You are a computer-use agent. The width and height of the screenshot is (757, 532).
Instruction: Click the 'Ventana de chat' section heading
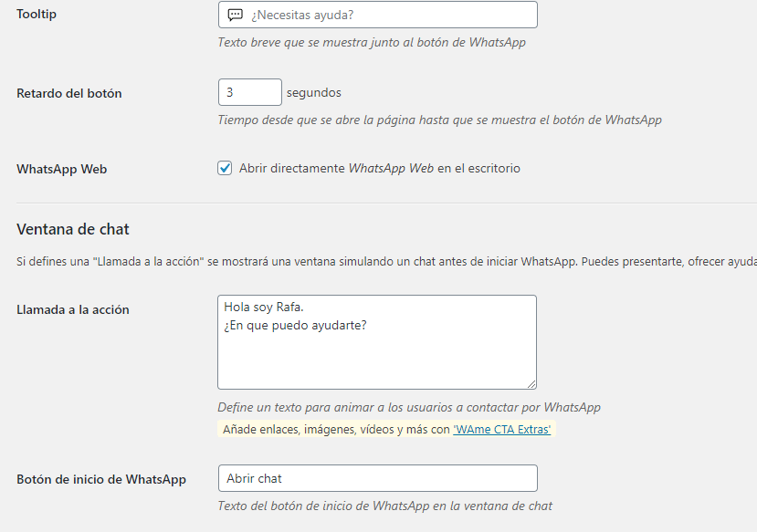click(x=73, y=229)
